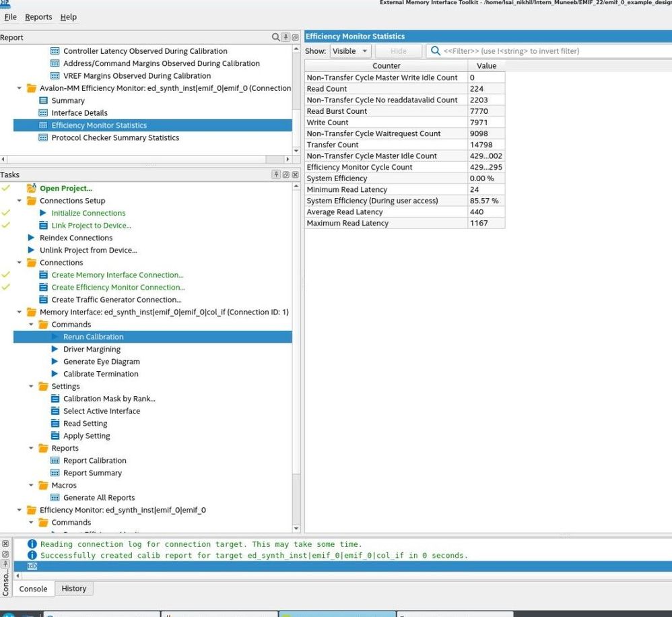672x617 pixels.
Task: Click the pin icon on Console side strip
Action: (5, 563)
